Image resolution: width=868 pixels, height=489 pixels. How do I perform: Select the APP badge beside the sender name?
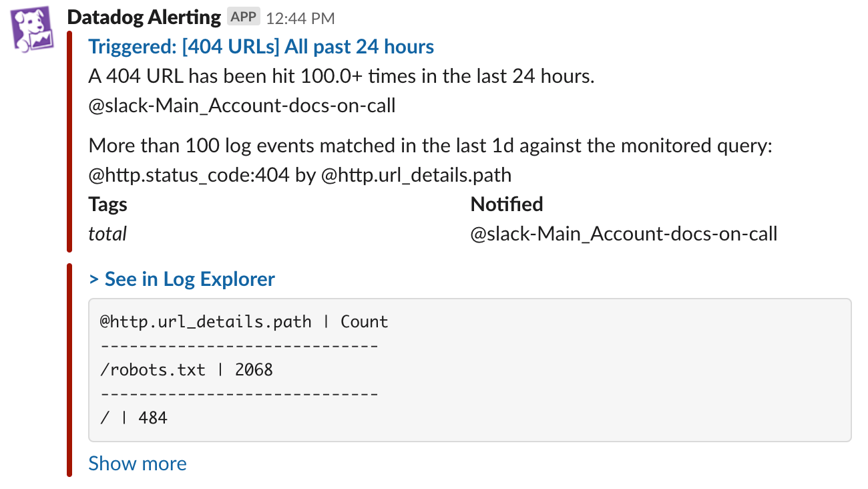pos(244,17)
